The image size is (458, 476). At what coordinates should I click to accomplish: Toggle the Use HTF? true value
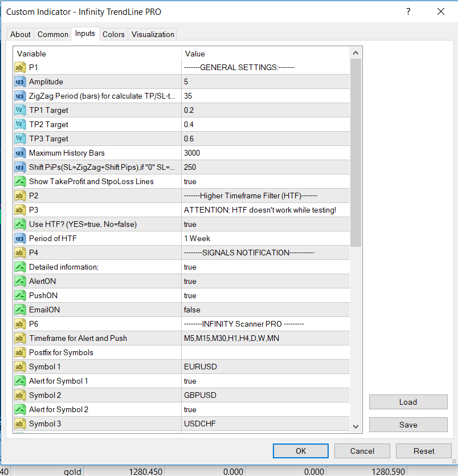(x=265, y=225)
